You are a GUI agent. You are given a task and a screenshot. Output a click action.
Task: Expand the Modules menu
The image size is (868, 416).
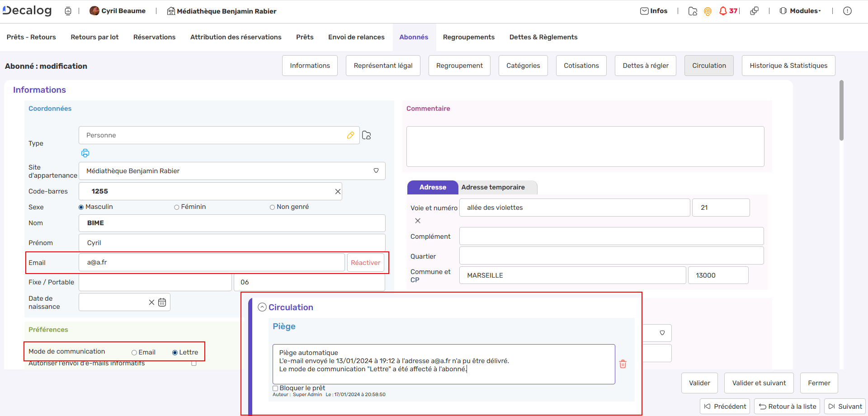click(x=800, y=11)
